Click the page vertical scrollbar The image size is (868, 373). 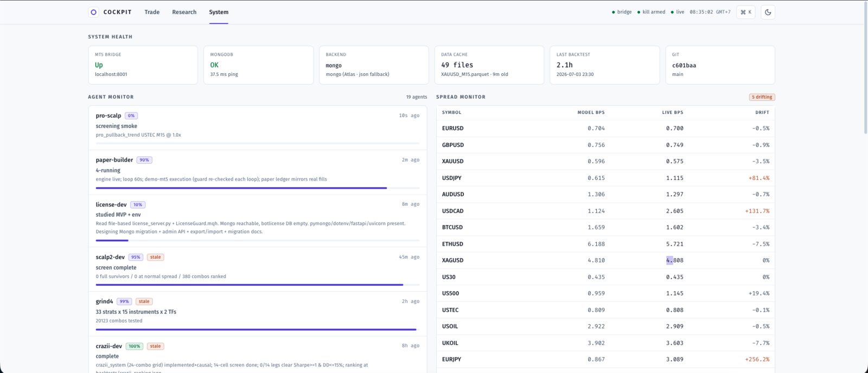pos(865,68)
